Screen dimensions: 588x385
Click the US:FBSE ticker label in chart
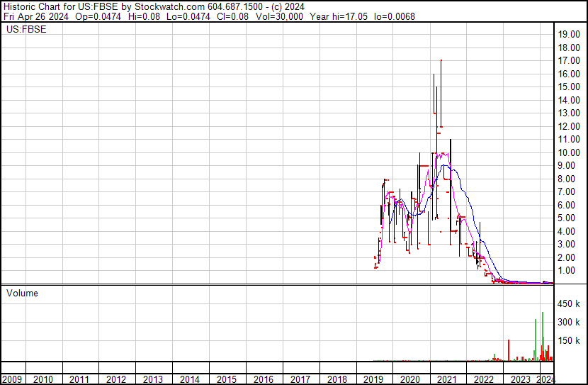(23, 30)
